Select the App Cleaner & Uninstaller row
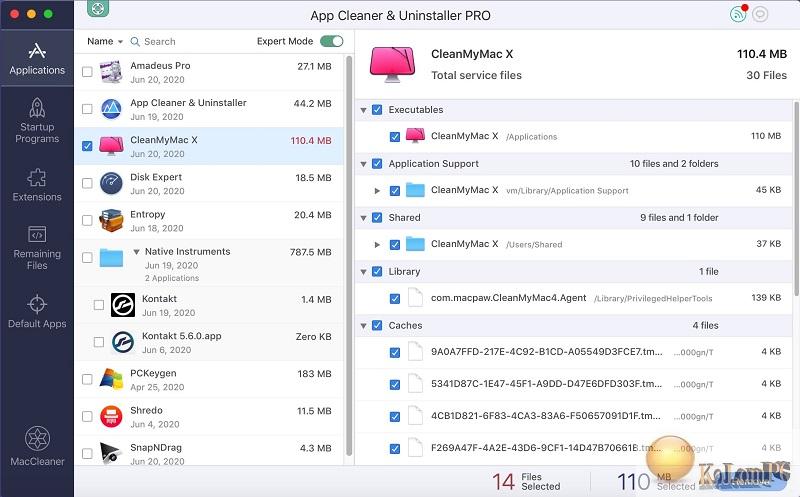Viewport: 800px width, 497px height. 209,109
